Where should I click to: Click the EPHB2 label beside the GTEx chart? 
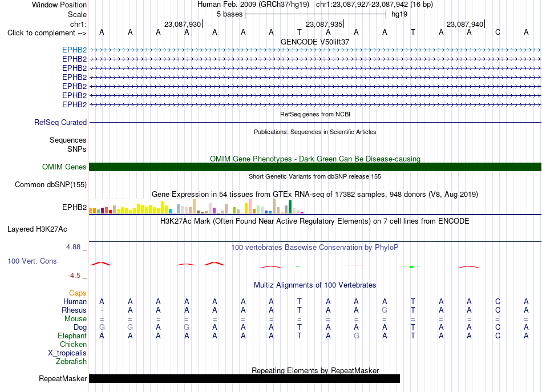click(74, 207)
